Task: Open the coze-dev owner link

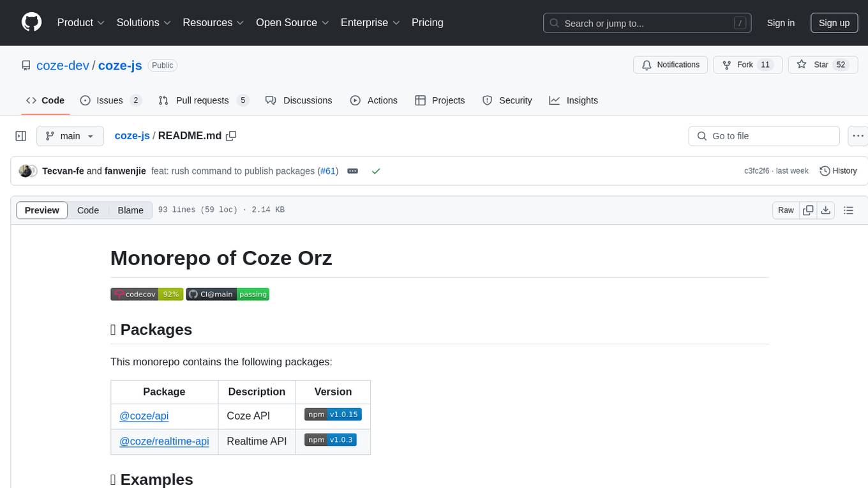Action: (x=63, y=65)
